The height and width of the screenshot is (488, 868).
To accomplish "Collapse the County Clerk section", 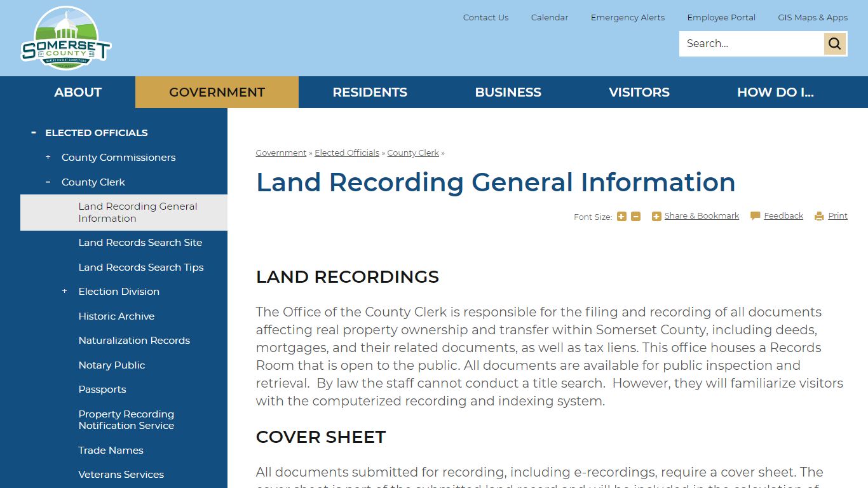I will (47, 182).
